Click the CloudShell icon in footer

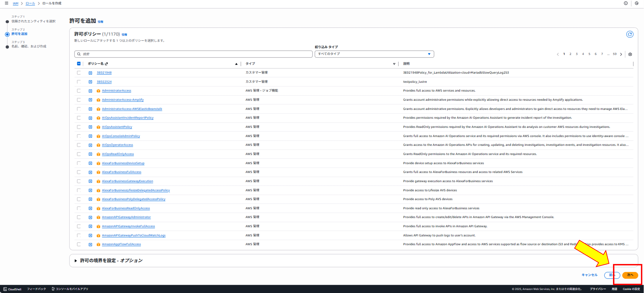pyautogui.click(x=5, y=289)
